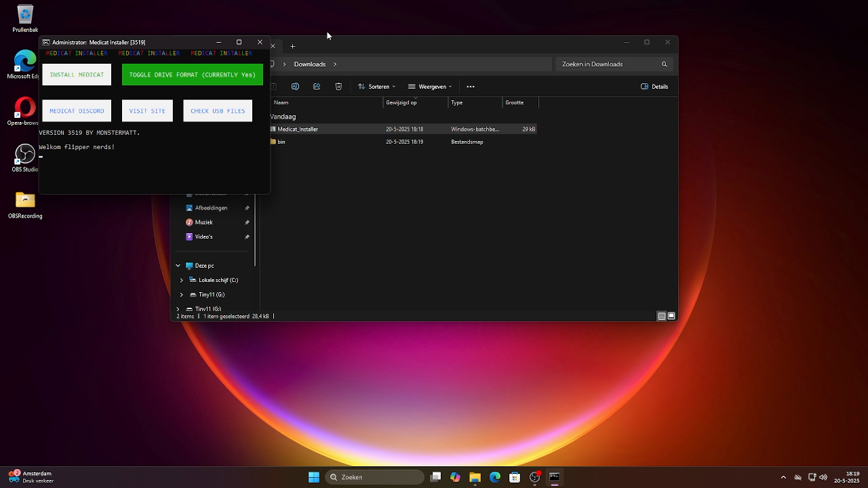Open Video's in Explorer sidebar
The width and height of the screenshot is (868, 488).
tap(203, 237)
